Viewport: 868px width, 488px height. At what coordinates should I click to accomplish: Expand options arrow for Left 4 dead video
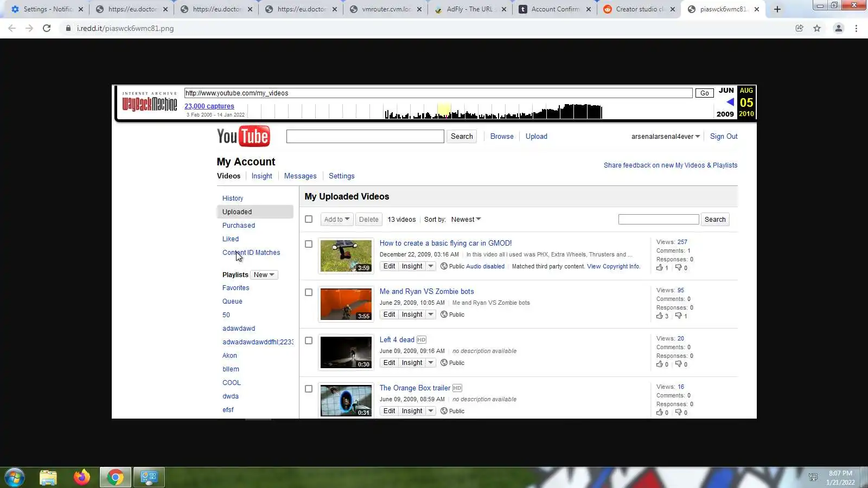point(431,363)
